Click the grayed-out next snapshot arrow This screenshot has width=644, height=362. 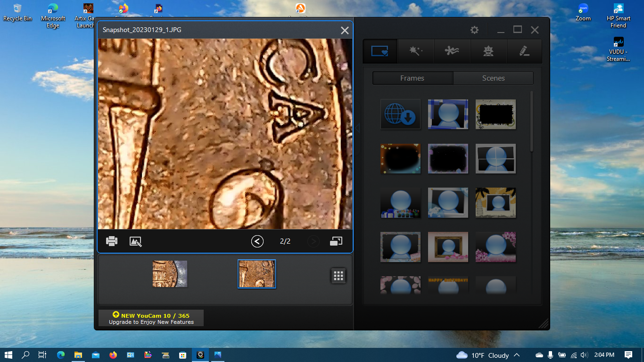pos(313,241)
